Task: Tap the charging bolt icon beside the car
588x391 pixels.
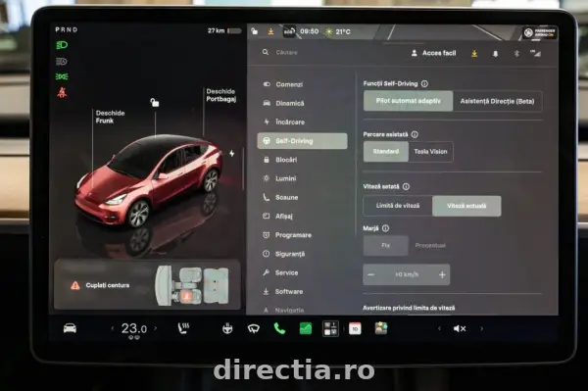Action: [231, 153]
